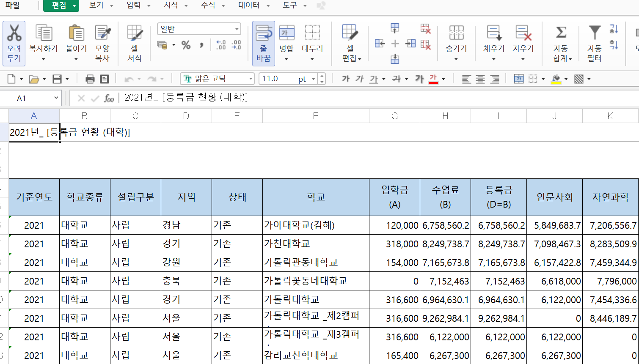Open print preview icon
The height and width of the screenshot is (364, 639).
[105, 79]
